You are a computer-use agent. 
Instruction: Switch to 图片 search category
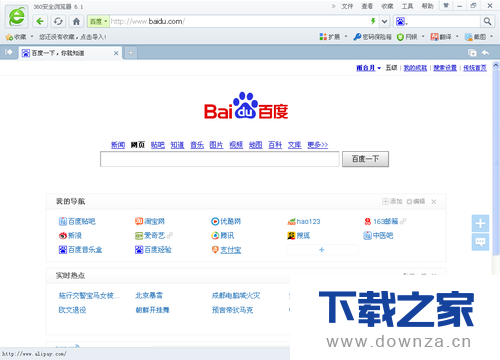tap(216, 145)
